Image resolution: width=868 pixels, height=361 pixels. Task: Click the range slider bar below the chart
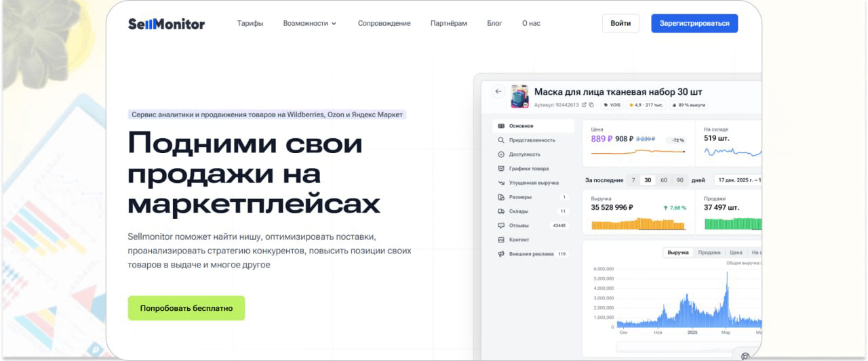click(688, 347)
